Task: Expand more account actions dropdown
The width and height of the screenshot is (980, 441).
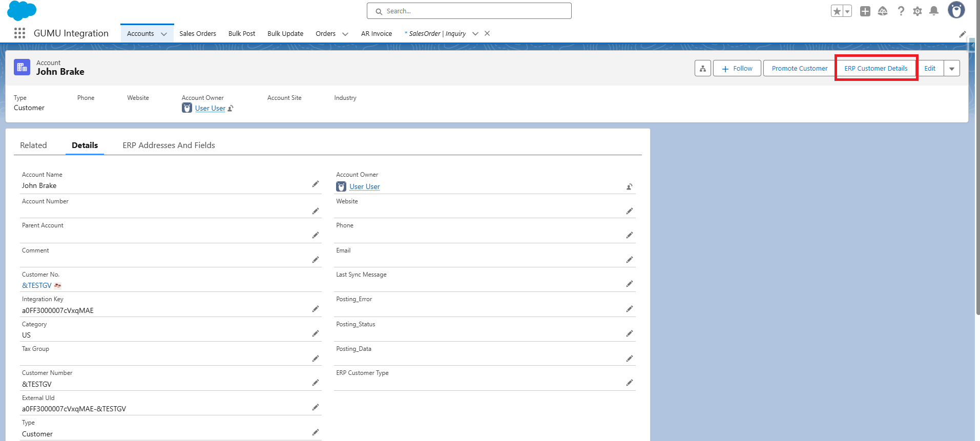Action: (952, 68)
